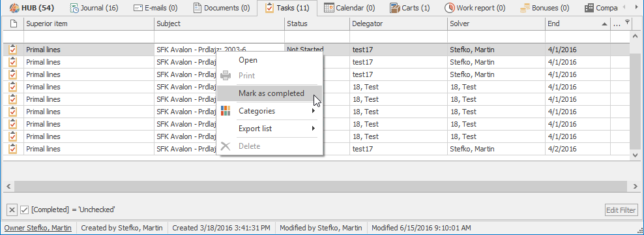Choose Open from the context menu

coord(269,60)
